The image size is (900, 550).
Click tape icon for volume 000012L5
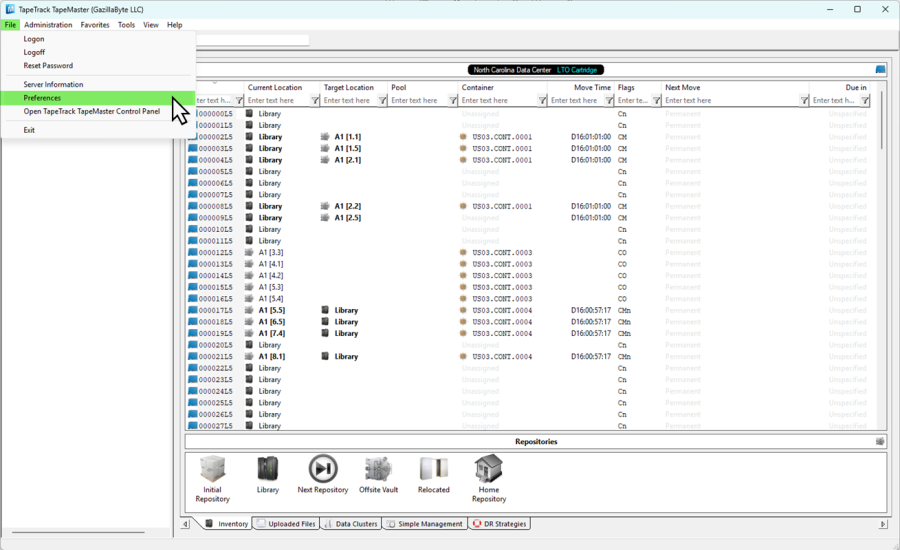tap(193, 252)
